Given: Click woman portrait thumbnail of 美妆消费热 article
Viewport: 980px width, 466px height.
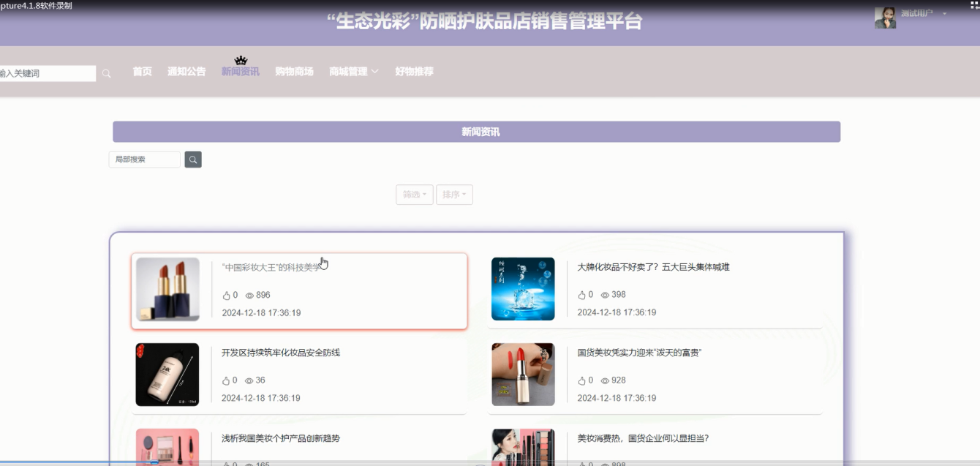Looking at the screenshot, I should (x=523, y=446).
